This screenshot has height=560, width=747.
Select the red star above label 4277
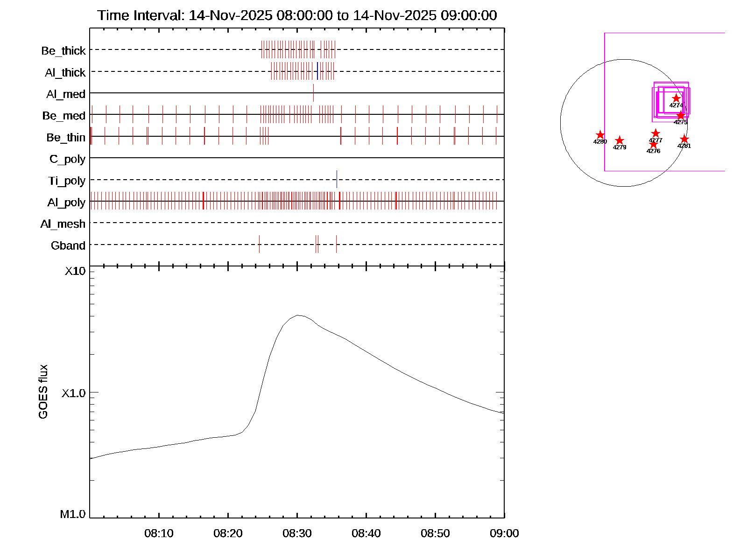point(655,133)
